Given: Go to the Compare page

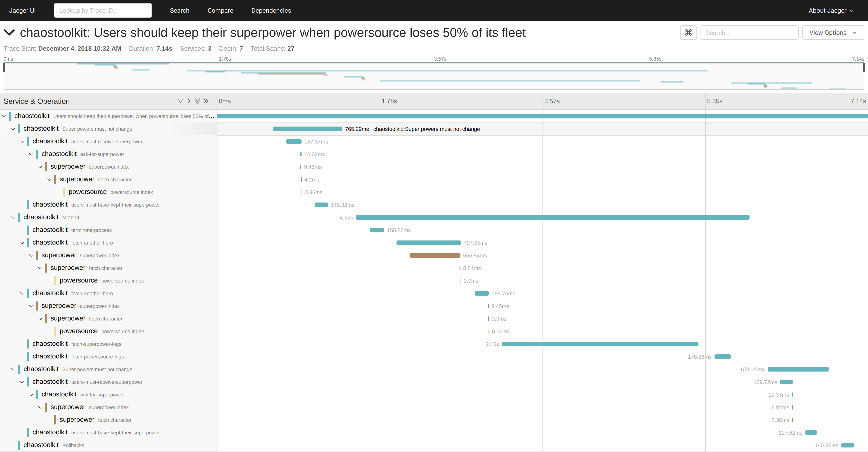Looking at the screenshot, I should (220, 10).
